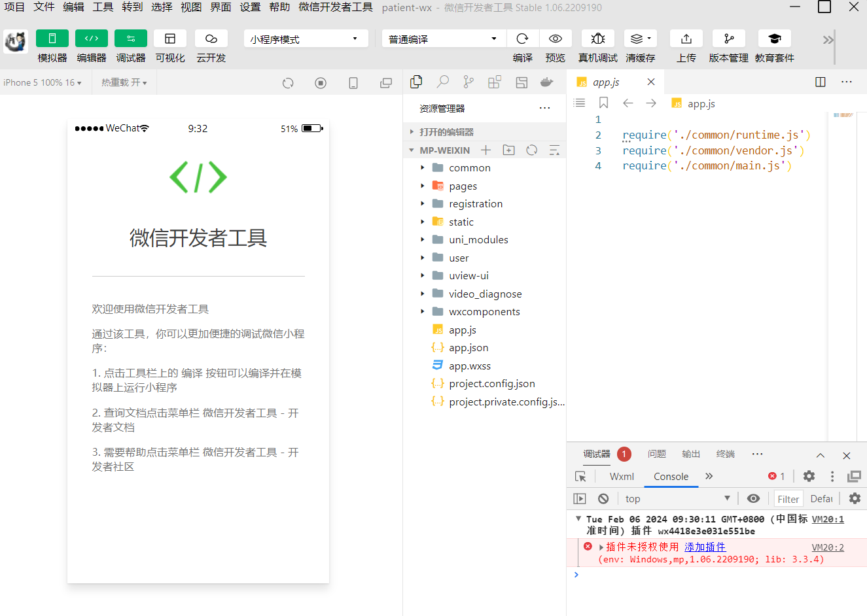Open the extensions panel icon
Viewport: 867px width, 616px height.
click(495, 82)
